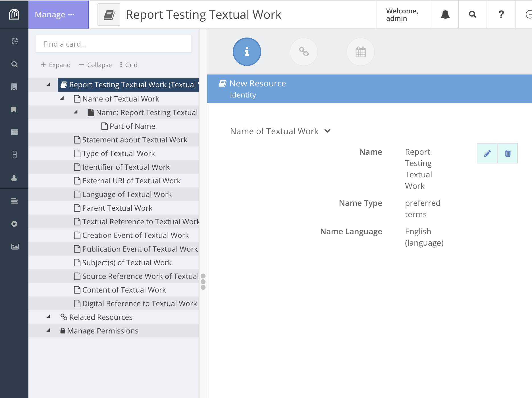Collapse the Report Testing Textual Work tree node

coord(48,84)
